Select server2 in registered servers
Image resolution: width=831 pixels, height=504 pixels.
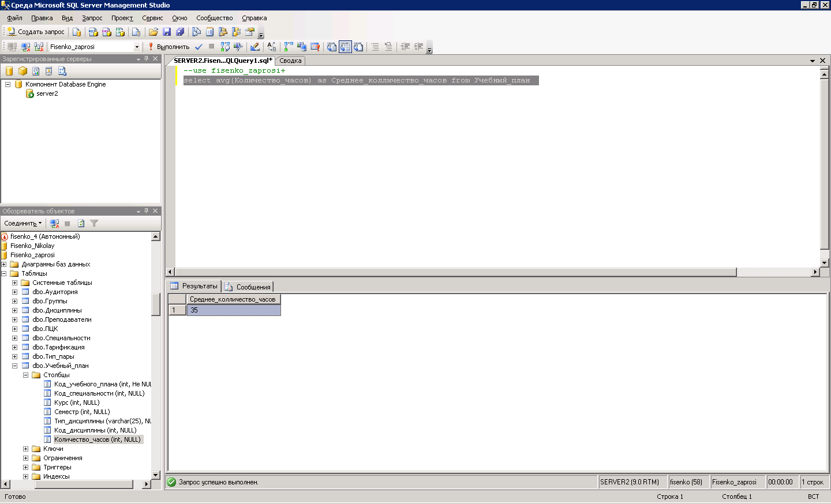(47, 93)
